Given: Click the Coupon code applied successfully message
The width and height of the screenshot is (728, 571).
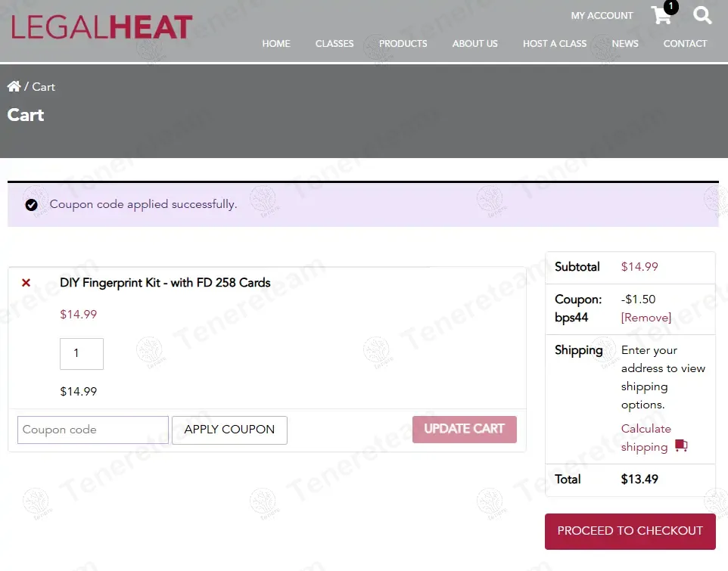Looking at the screenshot, I should pos(143,204).
